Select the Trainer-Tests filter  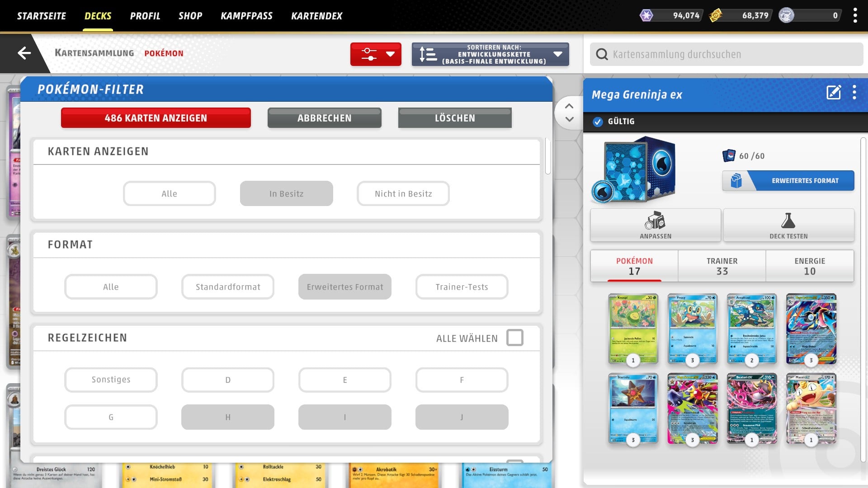[x=462, y=286]
